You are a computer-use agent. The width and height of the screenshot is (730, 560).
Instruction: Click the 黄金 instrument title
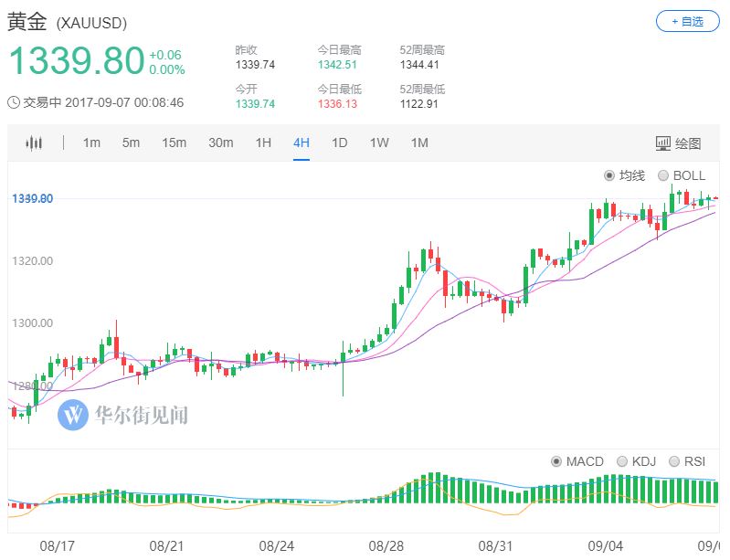[x=27, y=21]
